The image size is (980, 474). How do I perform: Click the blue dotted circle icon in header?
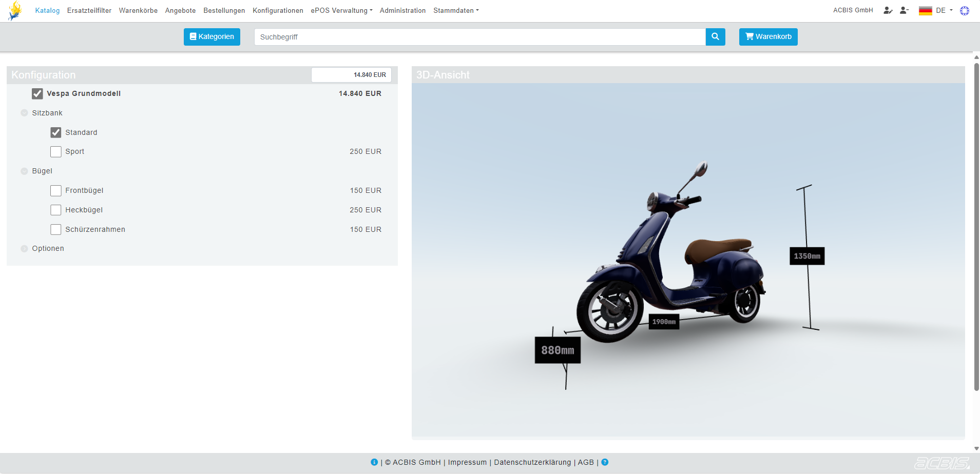(x=965, y=10)
